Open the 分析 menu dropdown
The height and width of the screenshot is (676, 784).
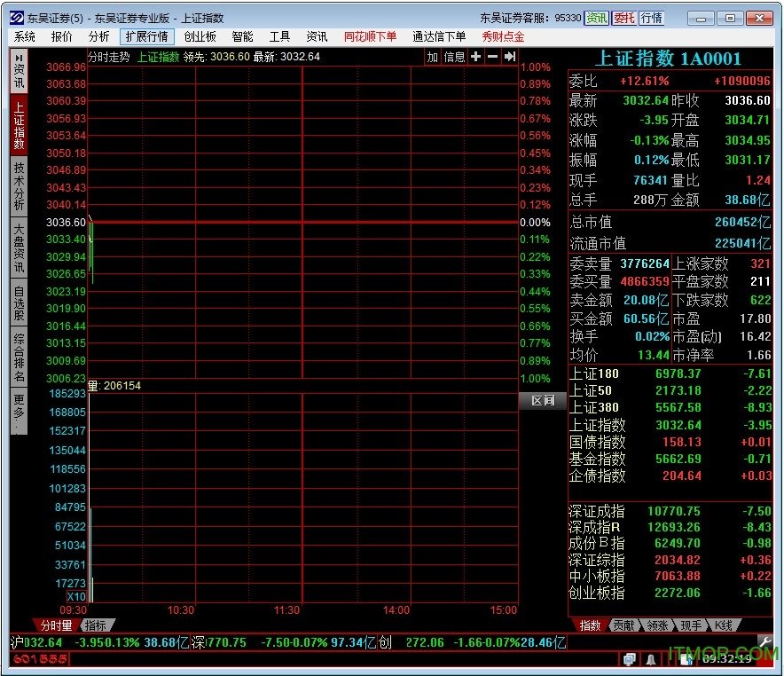(98, 36)
